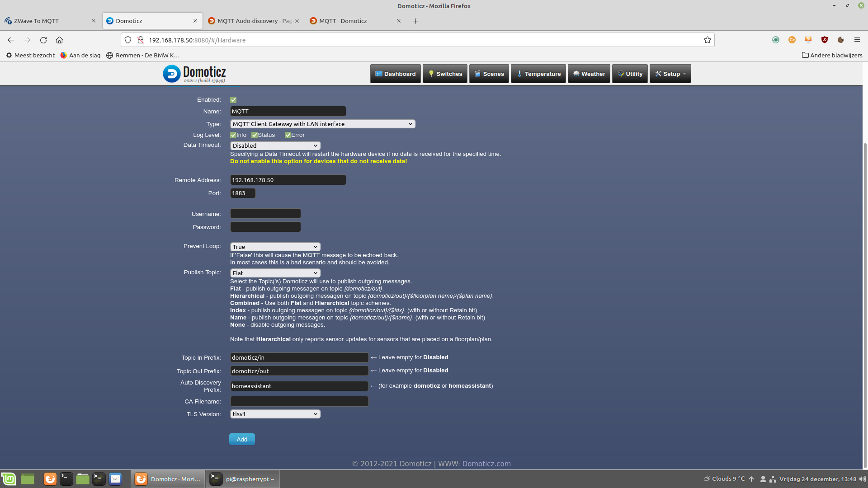Viewport: 868px width, 488px height.
Task: Click the Password input field
Action: 265,227
